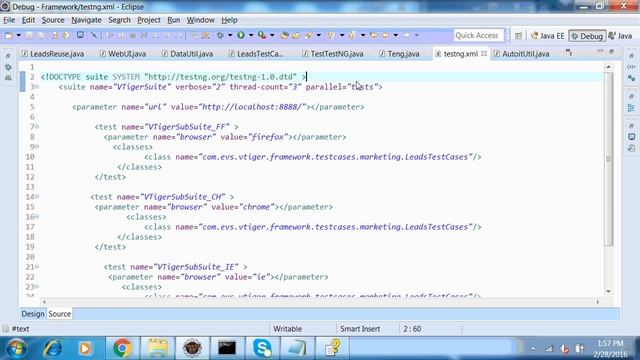
Task: Click the Terminate debug icon
Action: coord(133,36)
